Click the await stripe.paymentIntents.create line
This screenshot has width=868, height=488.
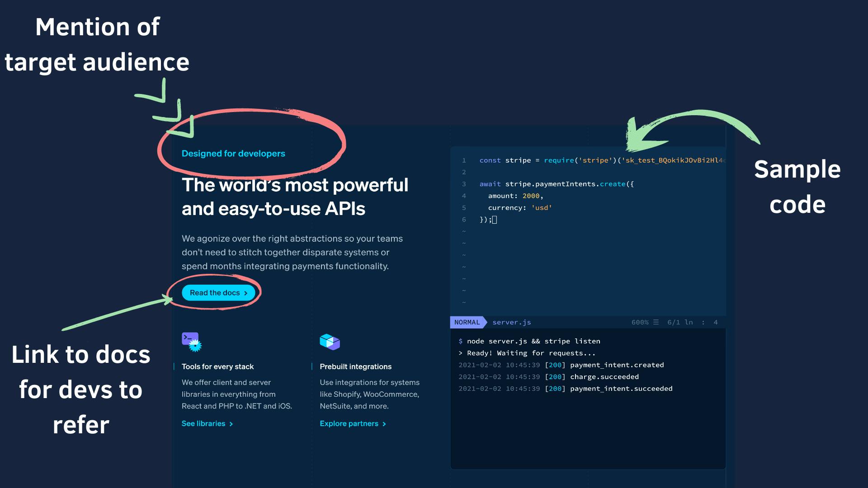(x=557, y=184)
